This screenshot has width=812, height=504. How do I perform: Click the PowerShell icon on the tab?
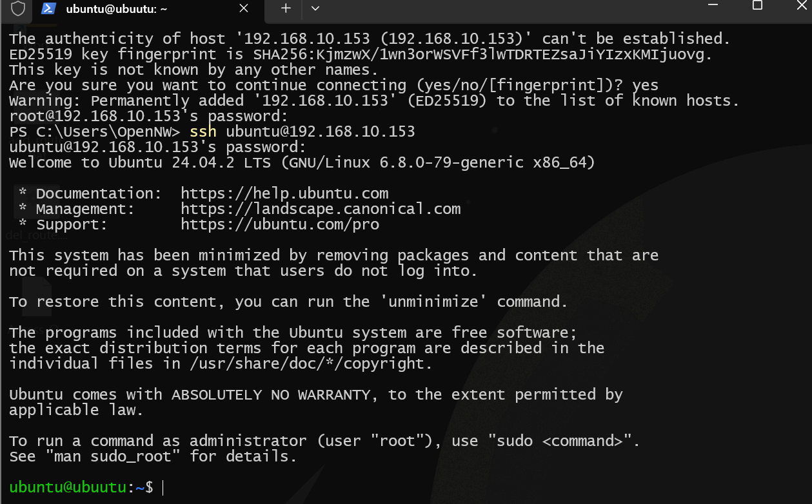click(48, 9)
